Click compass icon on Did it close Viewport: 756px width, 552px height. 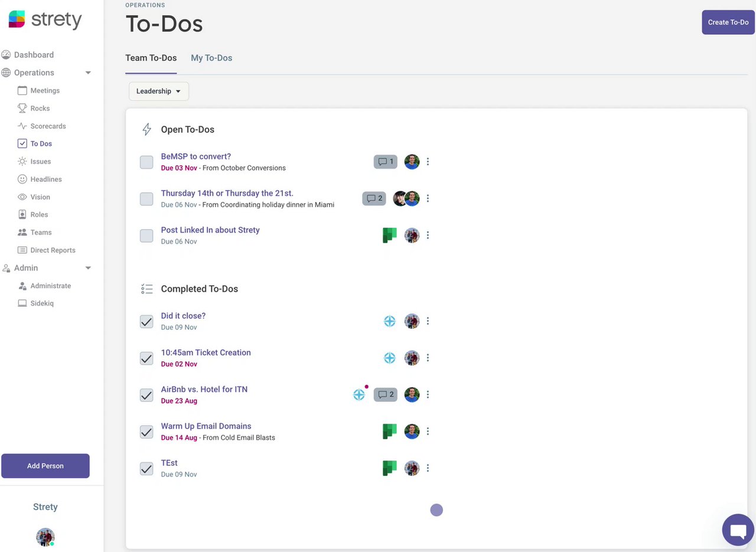click(390, 321)
